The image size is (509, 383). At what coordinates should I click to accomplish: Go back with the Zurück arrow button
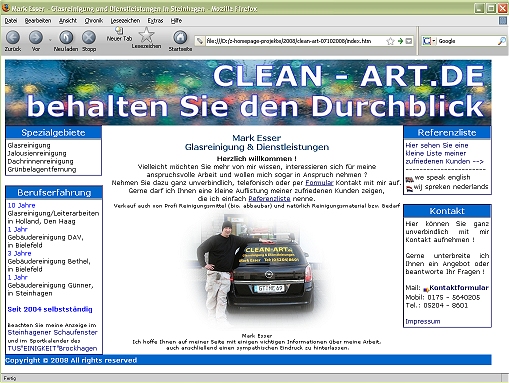click(x=13, y=37)
